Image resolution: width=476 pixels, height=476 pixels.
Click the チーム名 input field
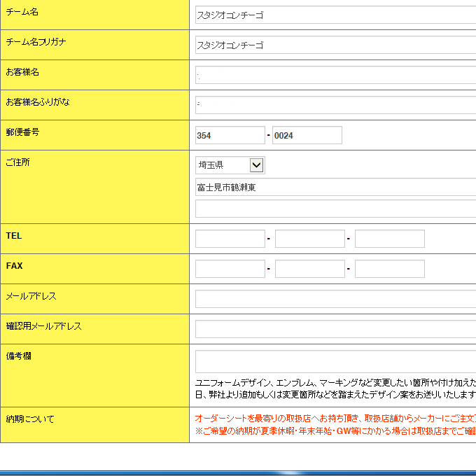[x=335, y=15]
